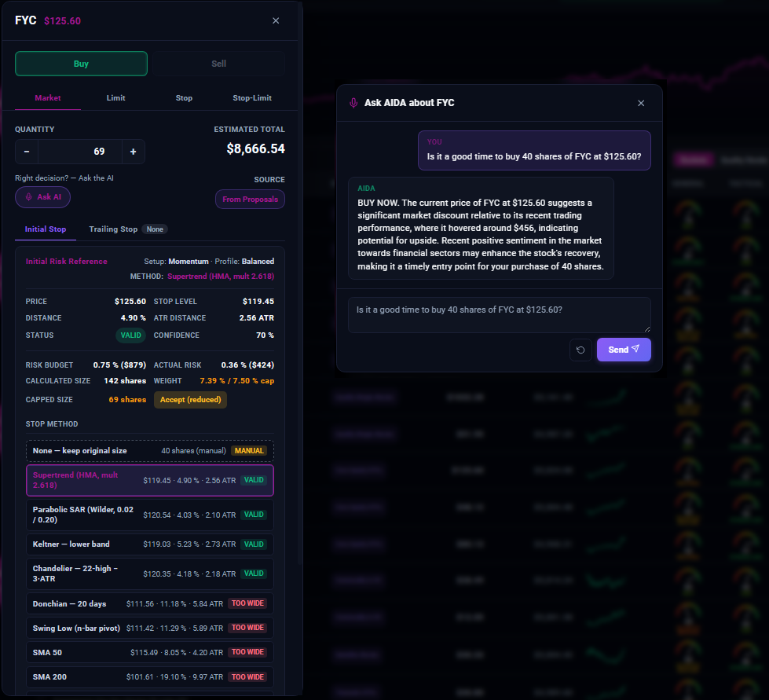
Task: Click the From Proposals source button
Action: pos(250,200)
